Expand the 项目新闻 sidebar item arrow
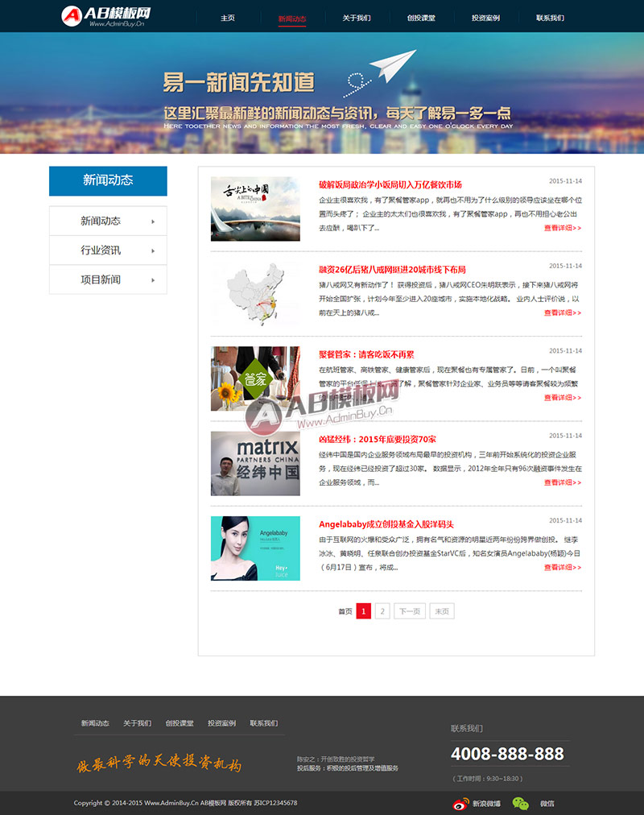Image resolution: width=644 pixels, height=815 pixels. coord(153,280)
